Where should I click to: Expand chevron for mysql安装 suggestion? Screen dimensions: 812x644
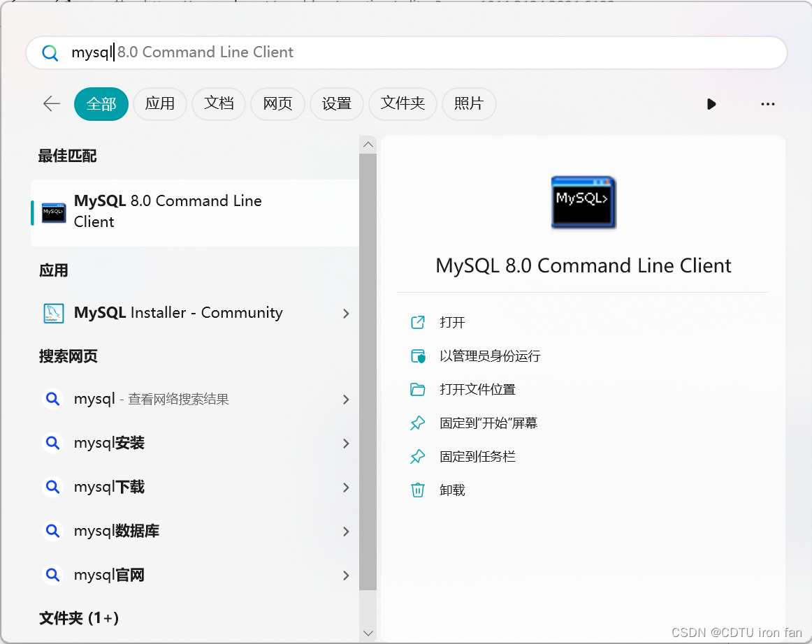346,443
